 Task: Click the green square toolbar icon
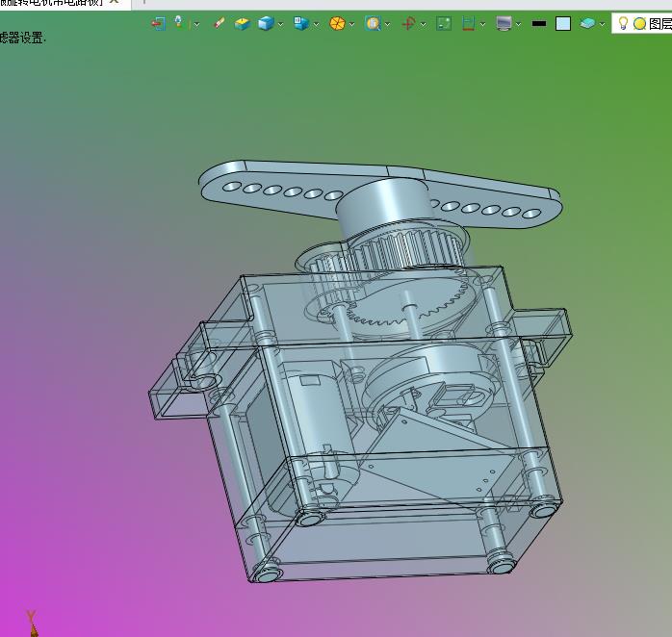[x=444, y=23]
